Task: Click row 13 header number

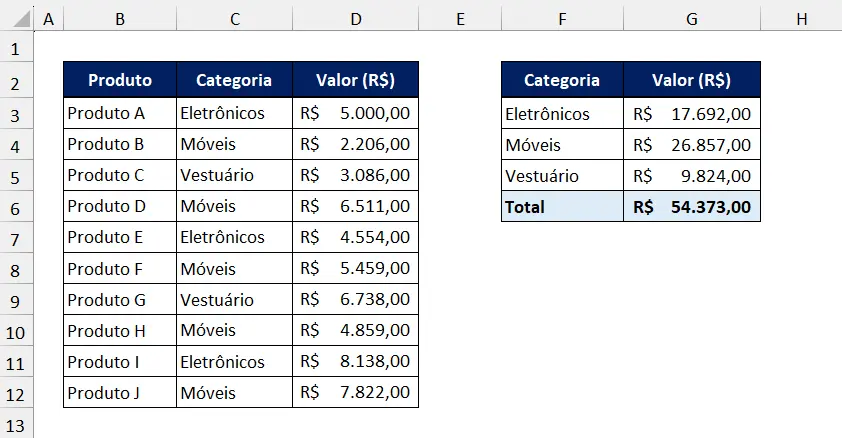Action: tap(16, 424)
